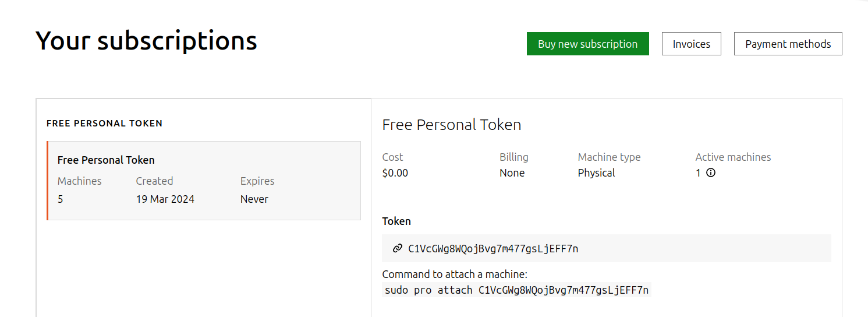Click the bold Token label
Viewport: 868px width, 317px height.
tap(396, 221)
